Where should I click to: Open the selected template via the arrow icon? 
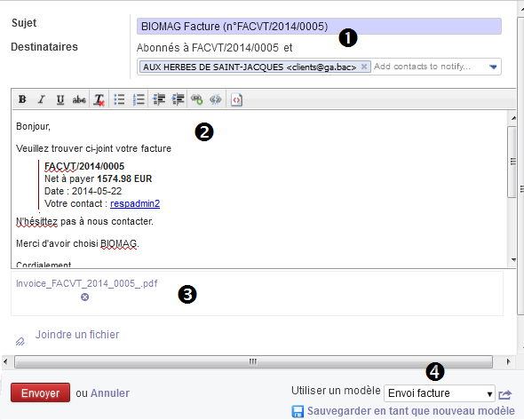[505, 394]
